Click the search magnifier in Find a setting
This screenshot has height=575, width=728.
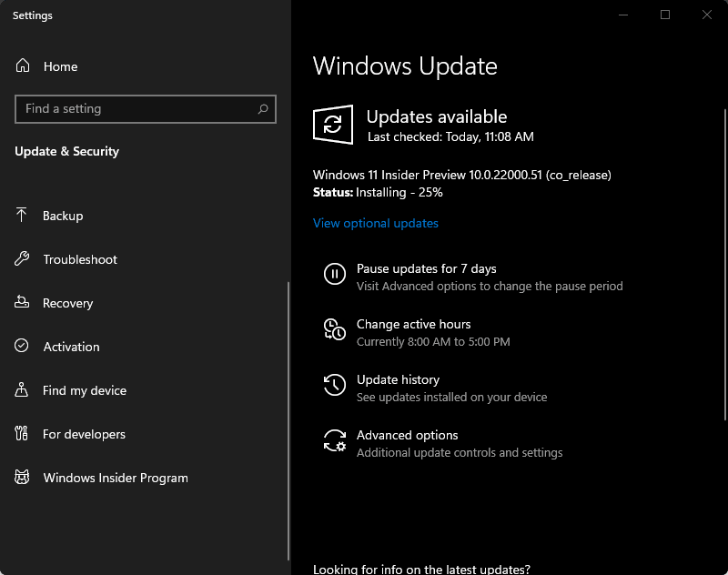tap(262, 109)
